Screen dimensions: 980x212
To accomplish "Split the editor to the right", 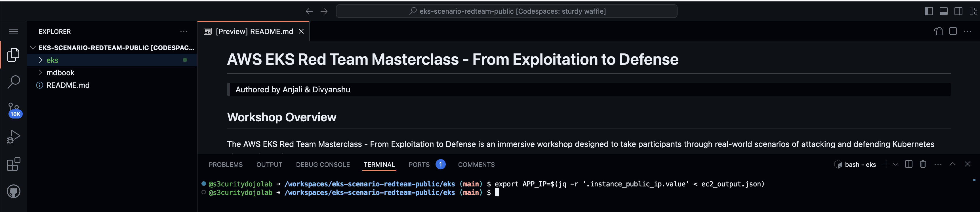I will (953, 32).
